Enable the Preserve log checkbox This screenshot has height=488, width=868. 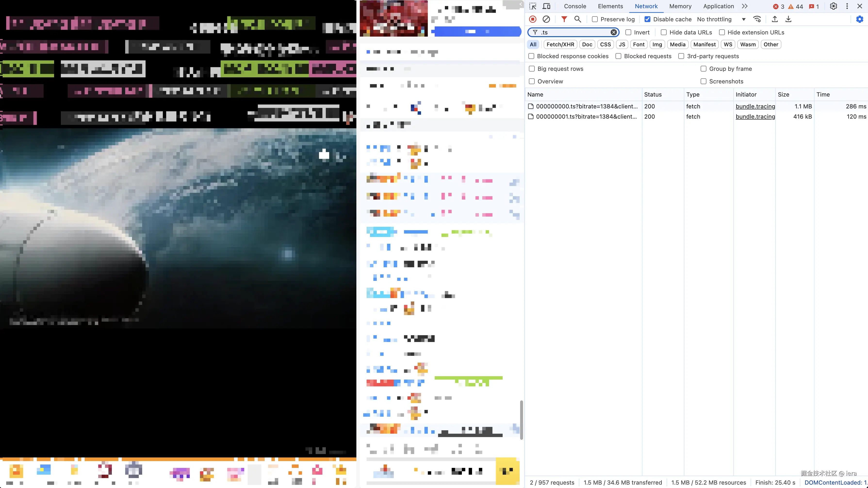(595, 19)
